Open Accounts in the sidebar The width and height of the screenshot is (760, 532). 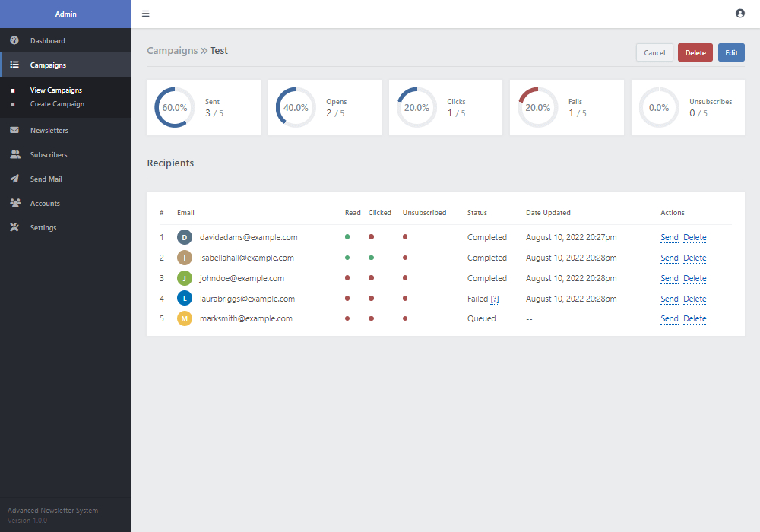click(x=65, y=203)
